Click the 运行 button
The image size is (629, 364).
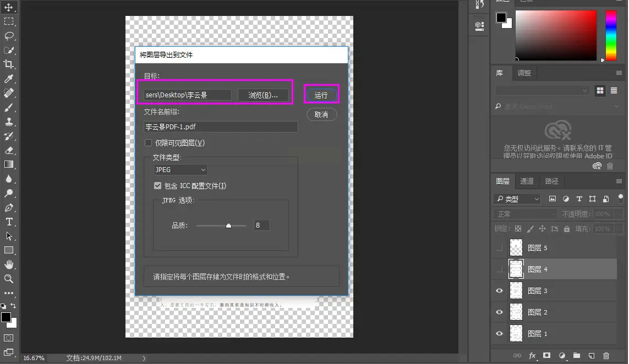[x=321, y=95]
